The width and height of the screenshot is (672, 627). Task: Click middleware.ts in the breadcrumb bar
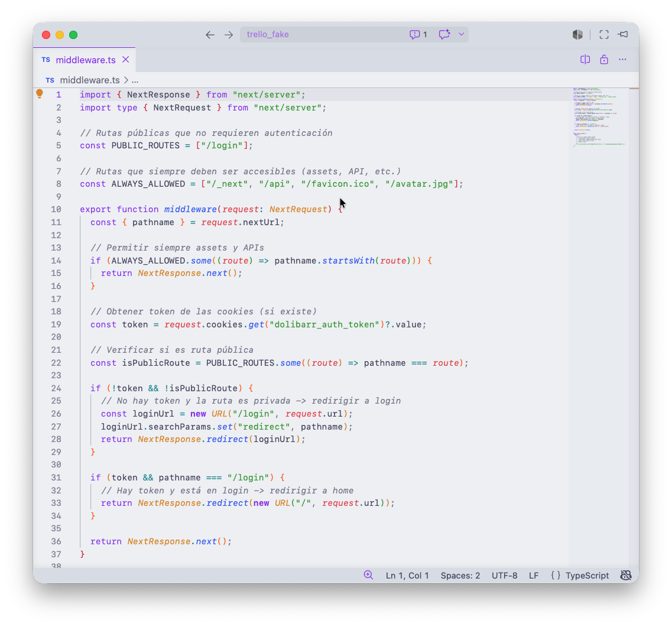(90, 80)
